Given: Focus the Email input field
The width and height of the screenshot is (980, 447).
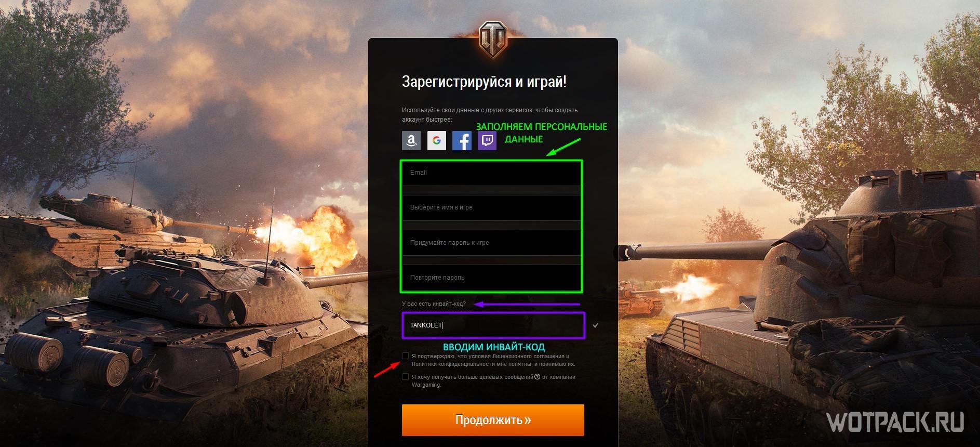Looking at the screenshot, I should [x=491, y=173].
